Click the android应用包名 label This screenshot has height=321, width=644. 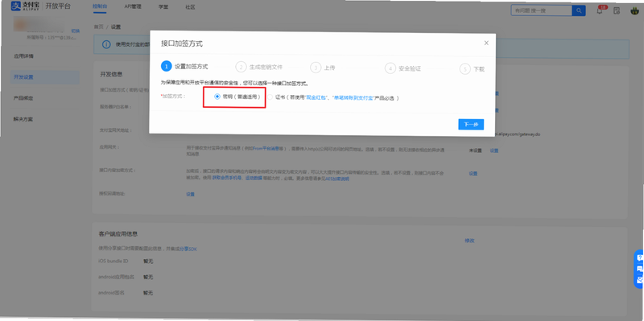116,277
